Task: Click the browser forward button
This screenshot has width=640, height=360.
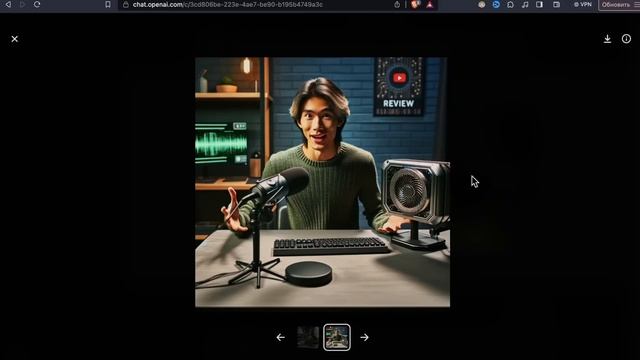Action: pos(22,4)
